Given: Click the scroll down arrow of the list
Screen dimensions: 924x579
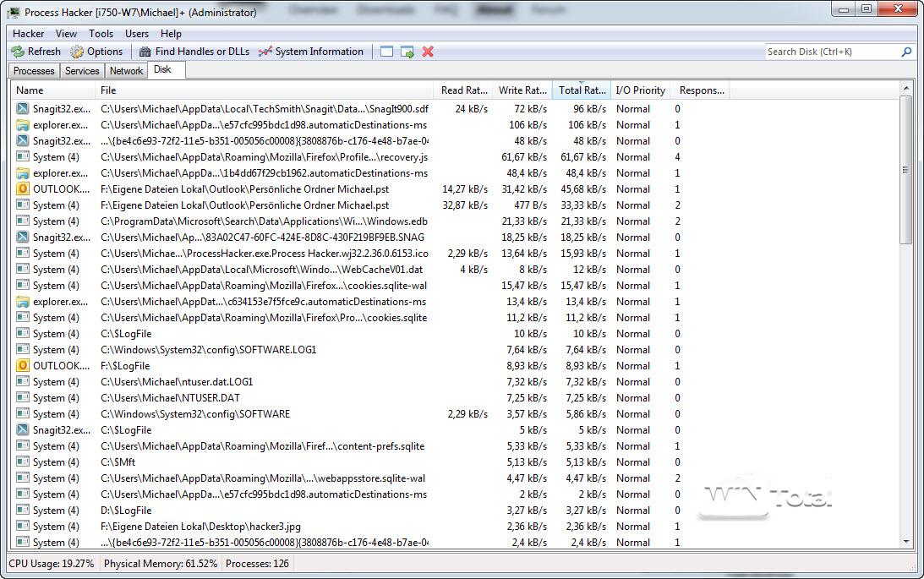Looking at the screenshot, I should 905,541.
